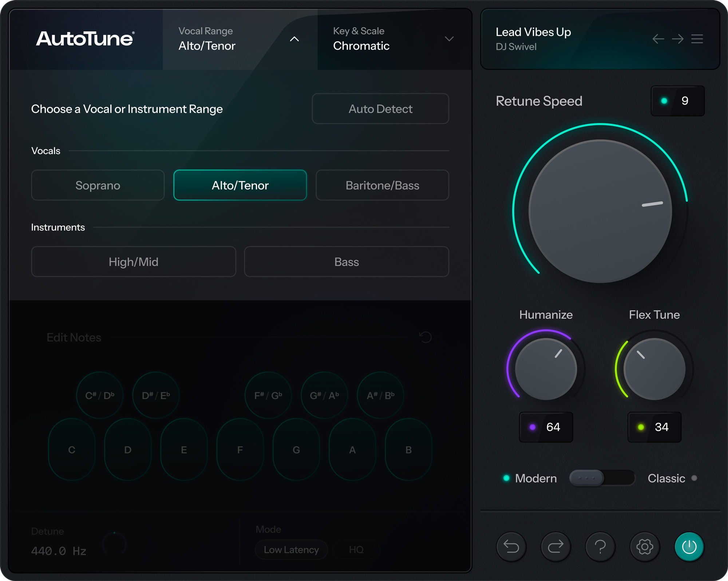Viewport: 728px width, 581px height.
Task: Expand the Key & Scale dropdown
Action: [449, 39]
